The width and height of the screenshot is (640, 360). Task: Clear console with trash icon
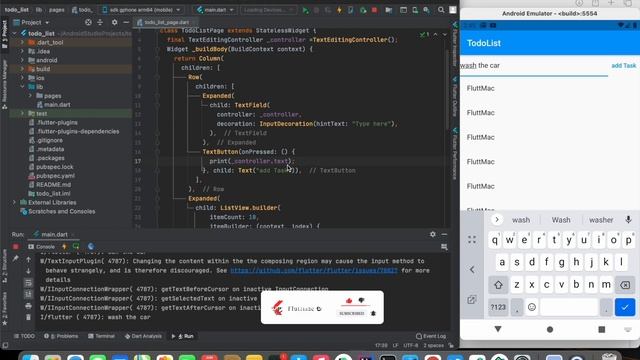[x=28, y=317]
